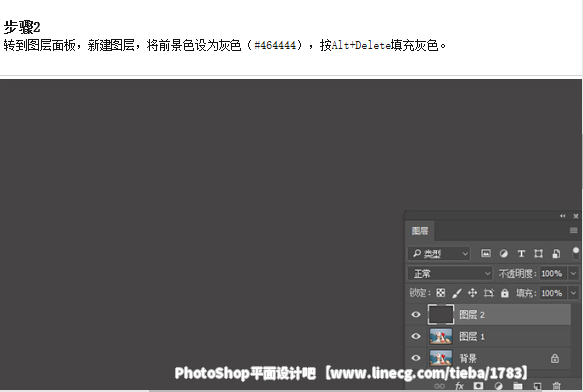The image size is (583, 392).
Task: Click the 不透明度 100% value field
Action: (553, 274)
